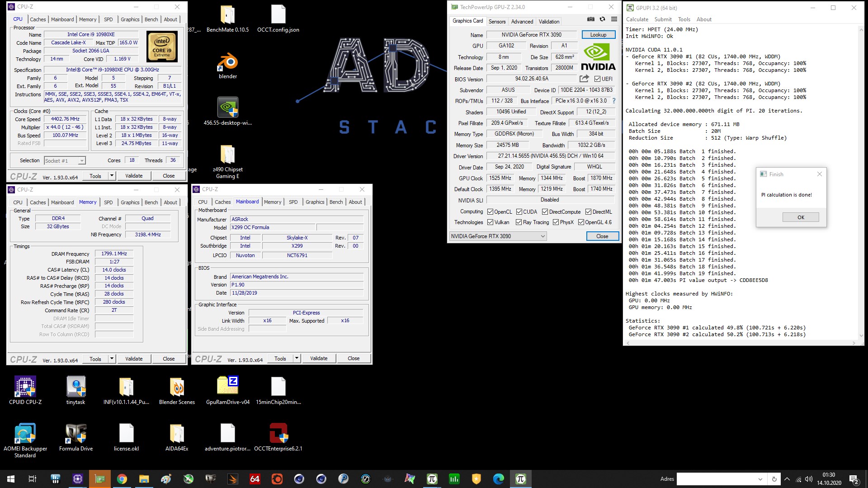Click GPU-Z BIOS share/export icon
The width and height of the screenshot is (868, 488).
tap(584, 79)
